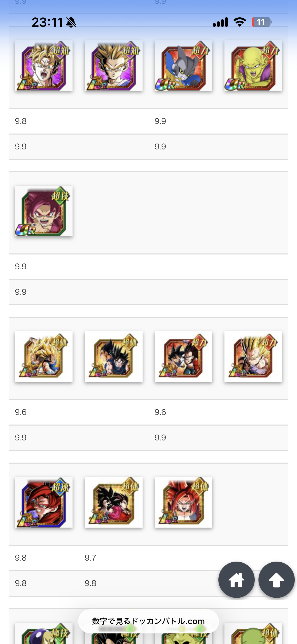Select the black-haired Goku duo 超体 card
The width and height of the screenshot is (297, 644).
coord(114,357)
